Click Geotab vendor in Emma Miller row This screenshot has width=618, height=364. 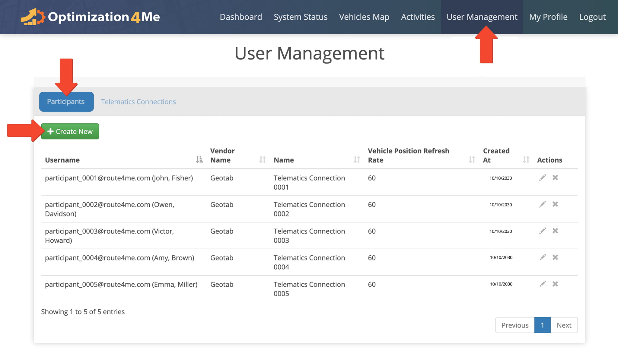coord(222,284)
